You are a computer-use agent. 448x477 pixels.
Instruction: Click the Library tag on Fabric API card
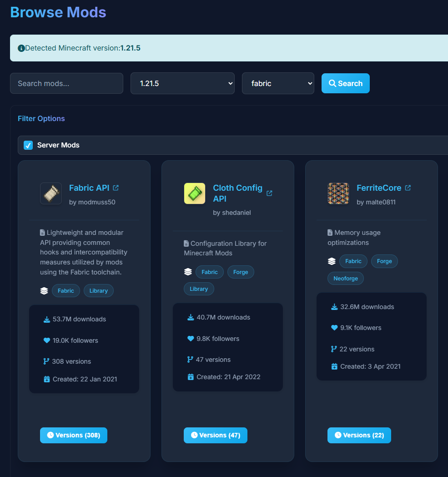pos(99,291)
